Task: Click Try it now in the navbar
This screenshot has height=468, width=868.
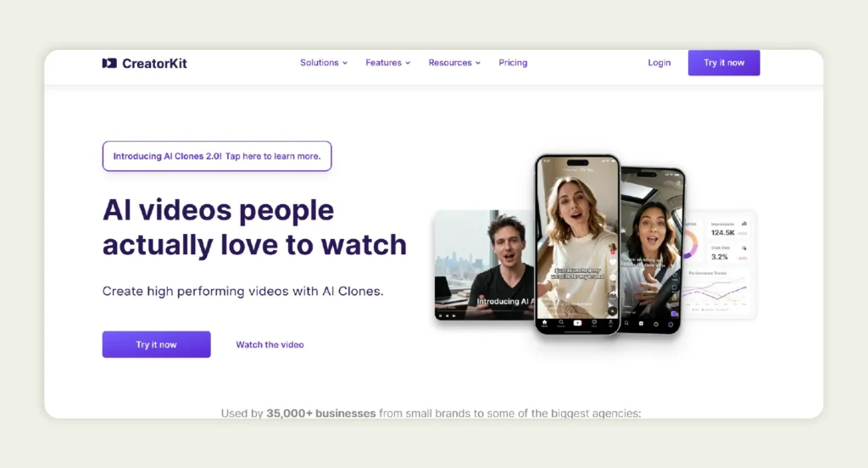Action: [724, 63]
